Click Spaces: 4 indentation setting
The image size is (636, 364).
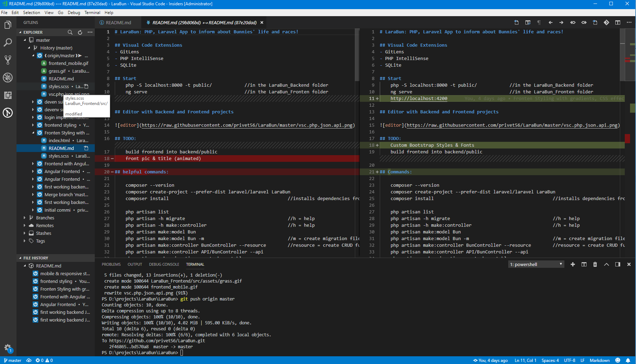(550, 360)
